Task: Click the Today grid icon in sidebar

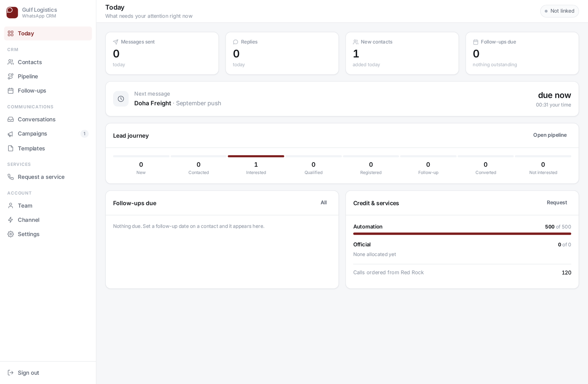Action: (x=11, y=33)
